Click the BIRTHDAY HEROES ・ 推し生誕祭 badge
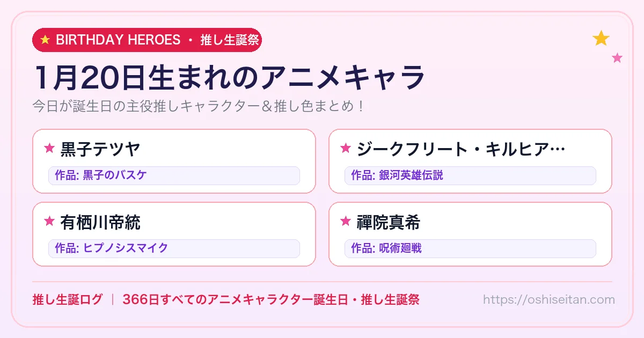The width and height of the screenshot is (644, 338). pyautogui.click(x=147, y=40)
